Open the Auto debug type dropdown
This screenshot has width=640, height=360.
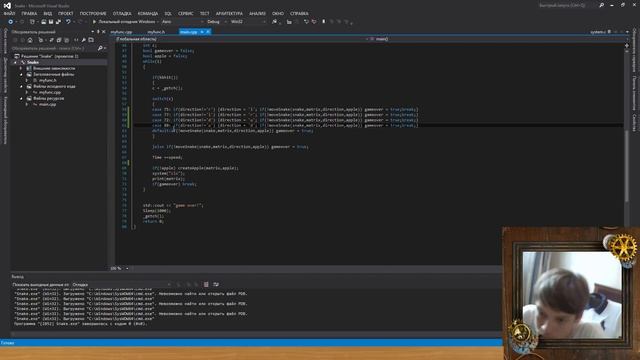point(182,22)
